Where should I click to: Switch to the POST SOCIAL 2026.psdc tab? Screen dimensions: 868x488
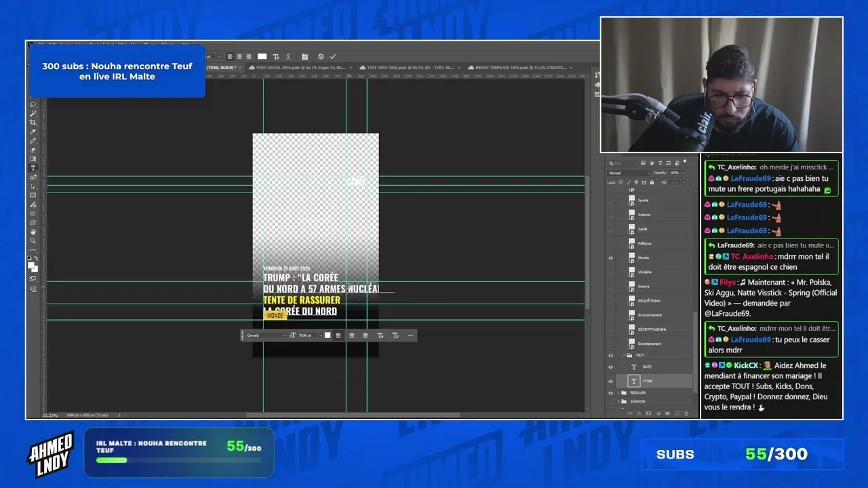click(300, 68)
